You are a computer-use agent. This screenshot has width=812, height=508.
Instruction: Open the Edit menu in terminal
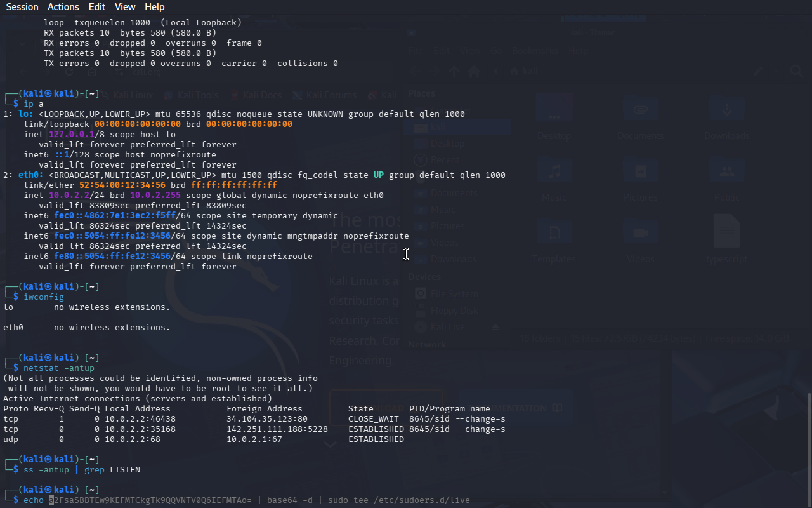point(97,7)
